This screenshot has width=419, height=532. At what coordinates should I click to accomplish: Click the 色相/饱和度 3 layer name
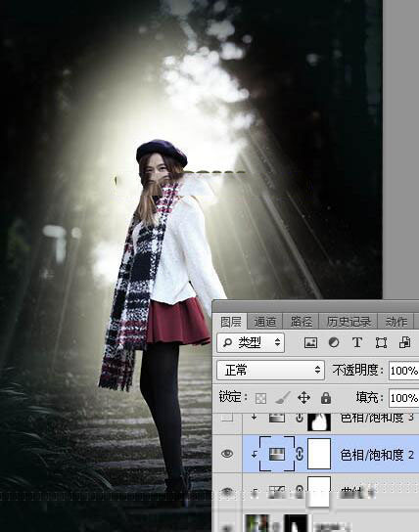377,418
